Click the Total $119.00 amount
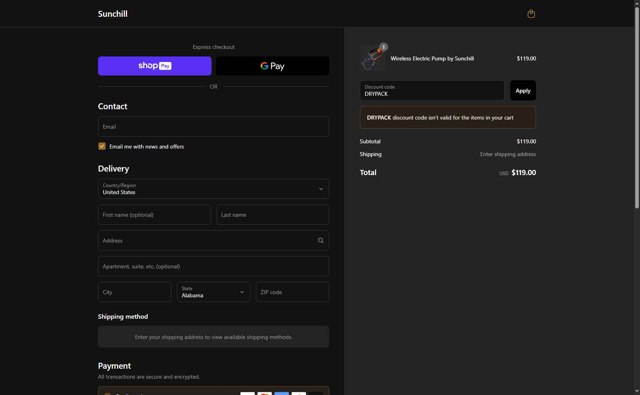The image size is (640, 395). (x=524, y=173)
